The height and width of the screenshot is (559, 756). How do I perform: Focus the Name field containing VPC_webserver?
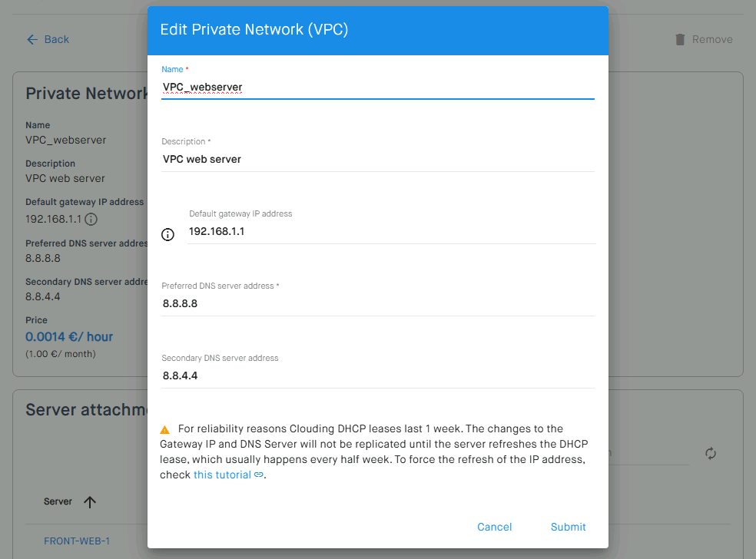click(377, 88)
